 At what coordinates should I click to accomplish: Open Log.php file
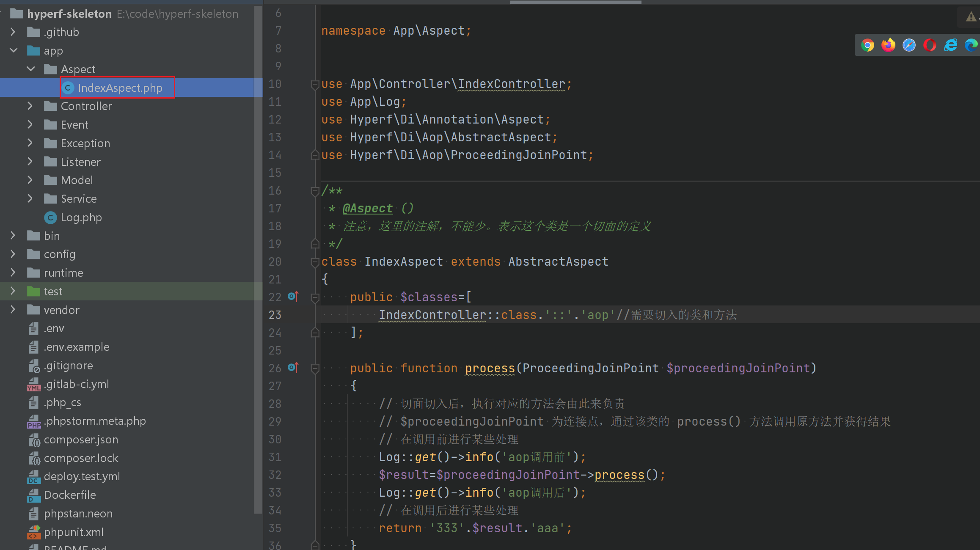pyautogui.click(x=81, y=217)
